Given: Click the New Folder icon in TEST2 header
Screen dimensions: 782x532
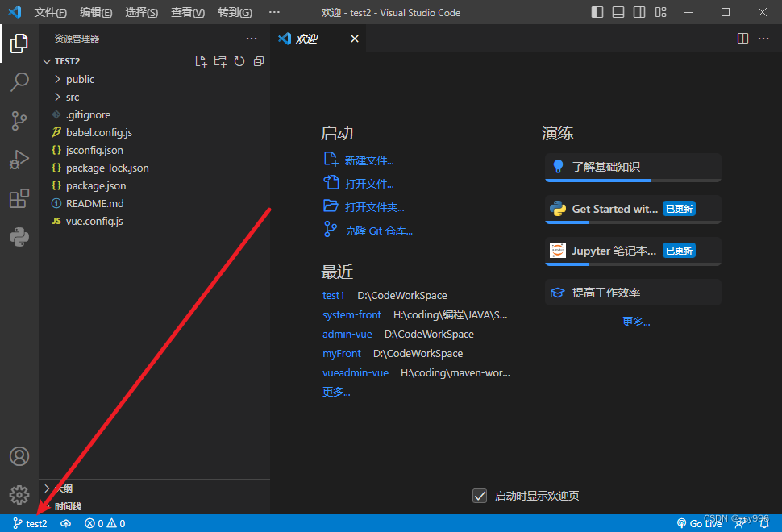Looking at the screenshot, I should (x=220, y=61).
